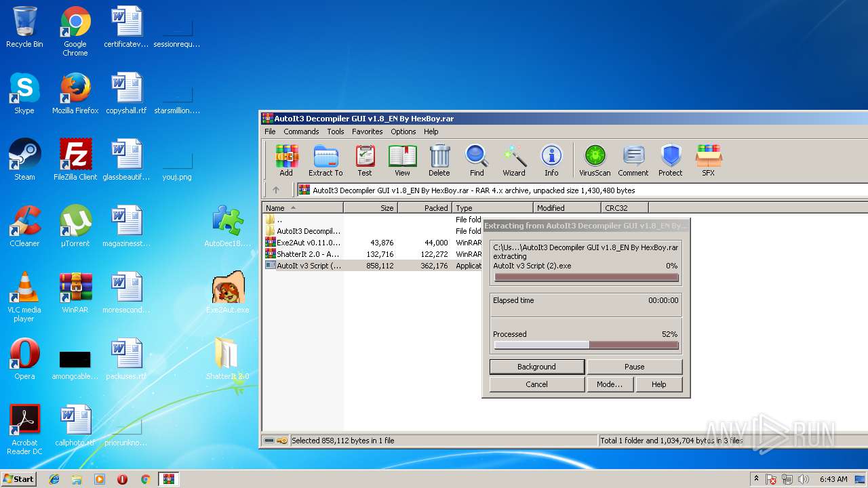Image resolution: width=868 pixels, height=488 pixels.
Task: Open CCleaner desktop shortcut
Action: (24, 226)
